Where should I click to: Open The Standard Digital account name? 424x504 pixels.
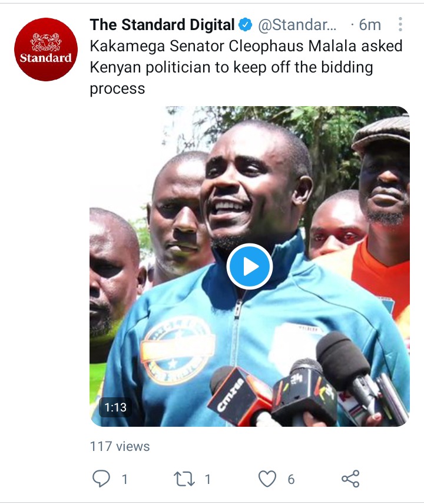coord(162,25)
